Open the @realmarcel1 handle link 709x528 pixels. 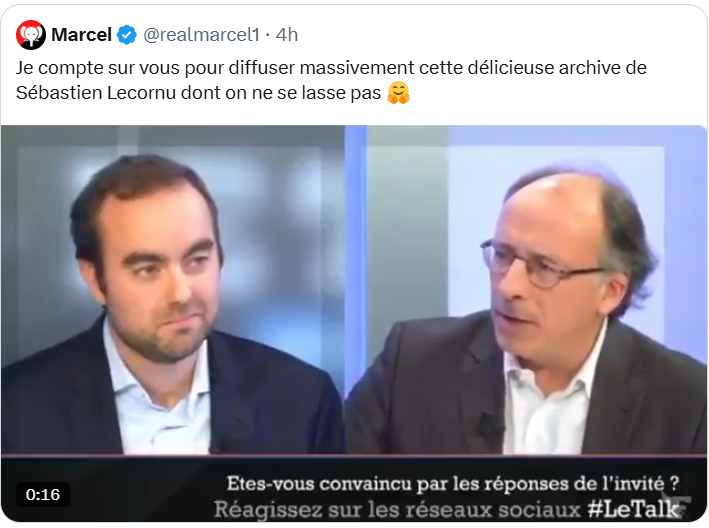(201, 35)
